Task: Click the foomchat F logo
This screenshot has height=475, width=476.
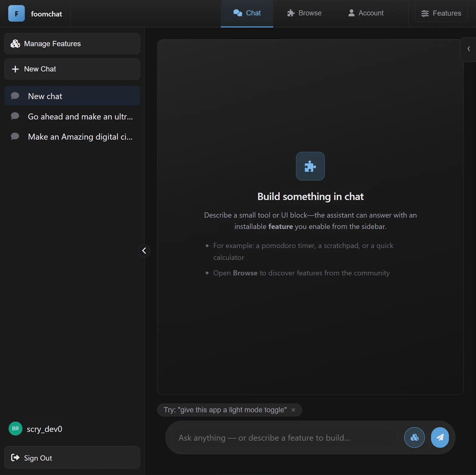Action: pyautogui.click(x=16, y=14)
